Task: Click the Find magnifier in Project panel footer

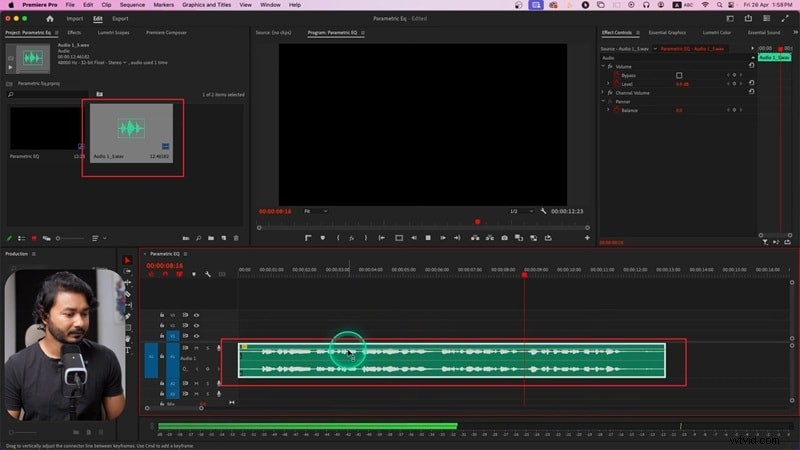Action: 198,238
